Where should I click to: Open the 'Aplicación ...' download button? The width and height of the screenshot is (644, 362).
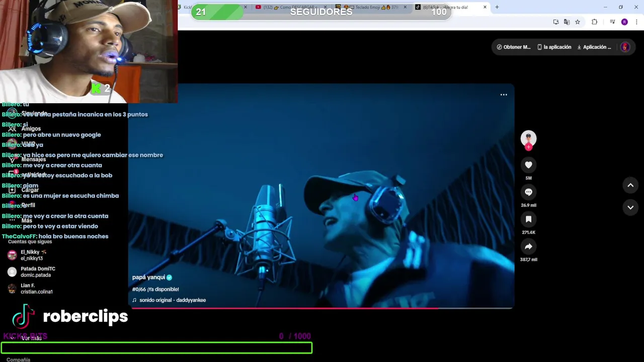pyautogui.click(x=594, y=47)
